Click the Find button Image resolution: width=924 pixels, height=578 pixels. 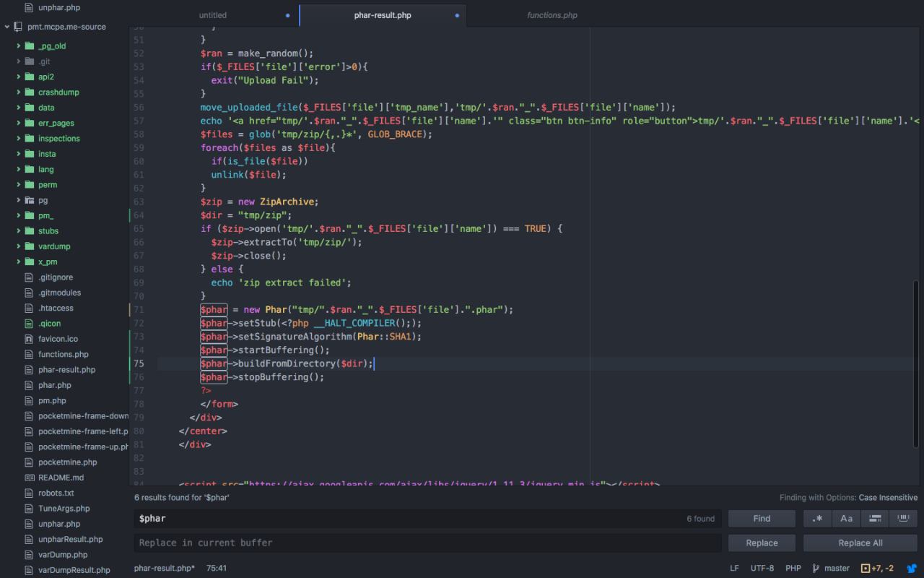point(762,518)
